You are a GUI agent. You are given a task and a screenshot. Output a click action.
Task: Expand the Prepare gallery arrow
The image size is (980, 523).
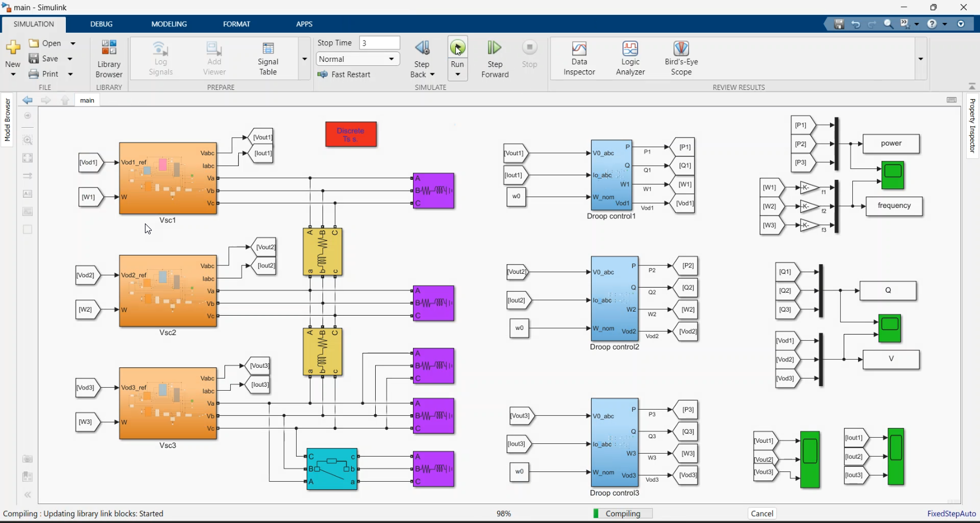(304, 59)
